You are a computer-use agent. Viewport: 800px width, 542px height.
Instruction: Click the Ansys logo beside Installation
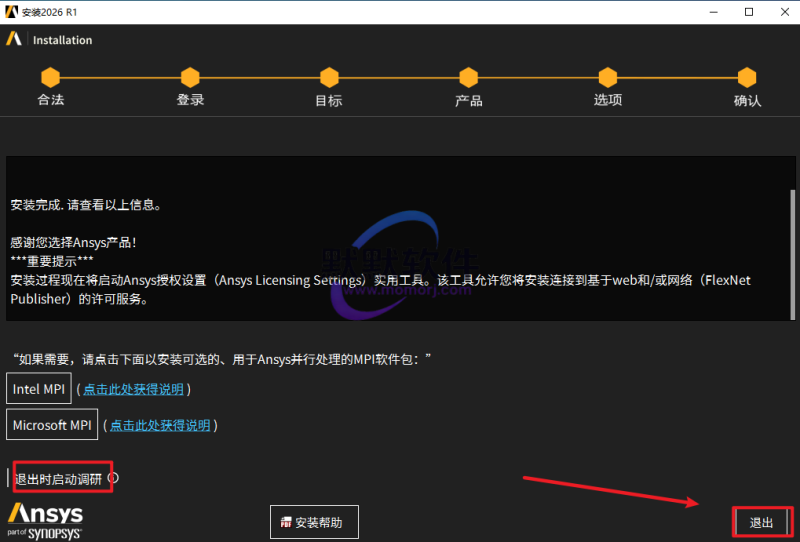coord(14,40)
